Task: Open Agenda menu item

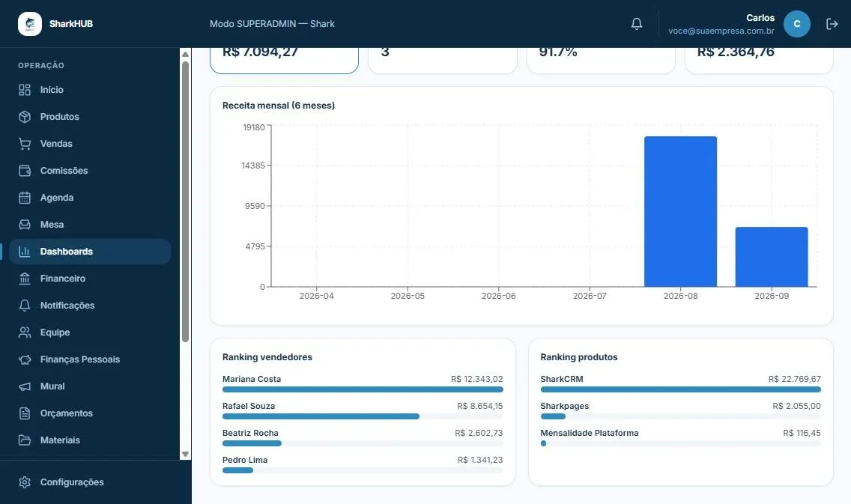Action: (x=90, y=198)
